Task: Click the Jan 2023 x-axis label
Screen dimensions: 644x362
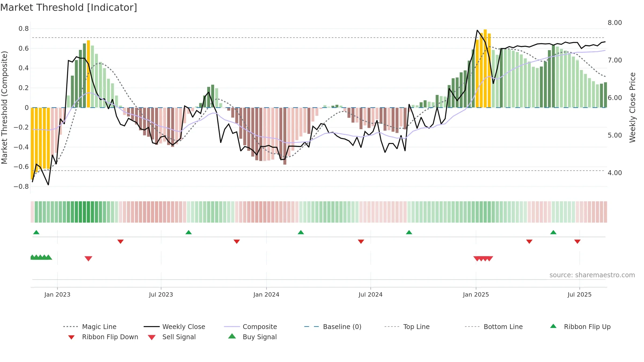Action: (57, 294)
